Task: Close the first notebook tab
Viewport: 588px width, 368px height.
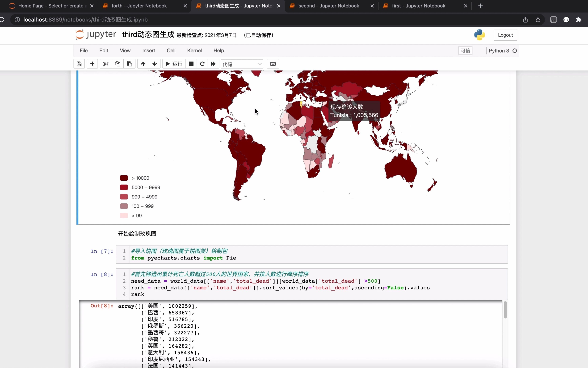Action: click(x=465, y=6)
